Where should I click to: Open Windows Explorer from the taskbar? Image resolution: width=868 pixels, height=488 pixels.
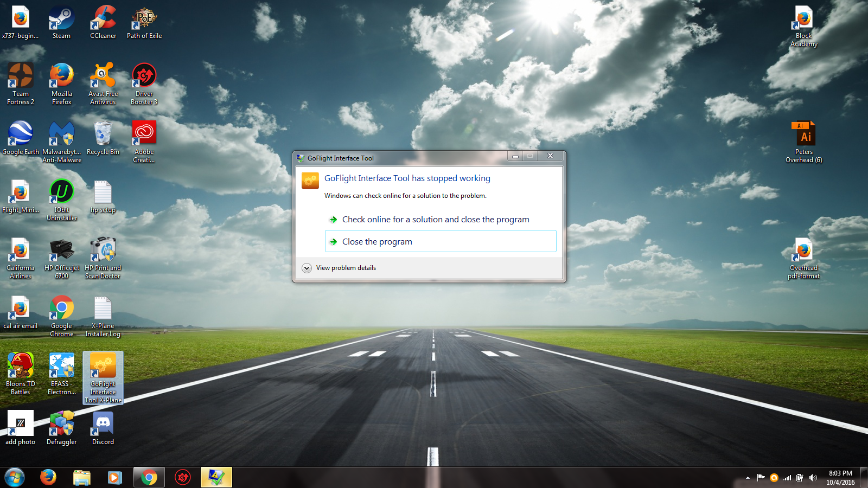pos(82,477)
